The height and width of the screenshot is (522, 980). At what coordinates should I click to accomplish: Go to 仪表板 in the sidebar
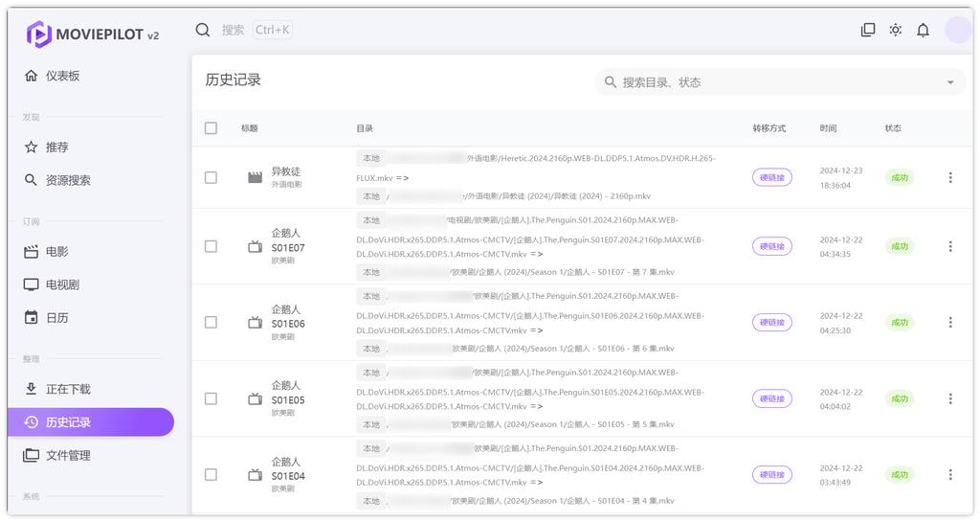coord(63,76)
